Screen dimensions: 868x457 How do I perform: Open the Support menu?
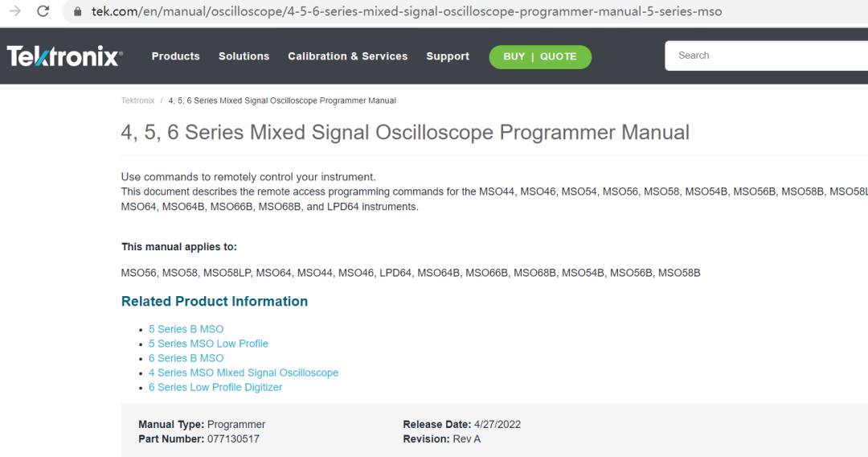click(x=448, y=56)
